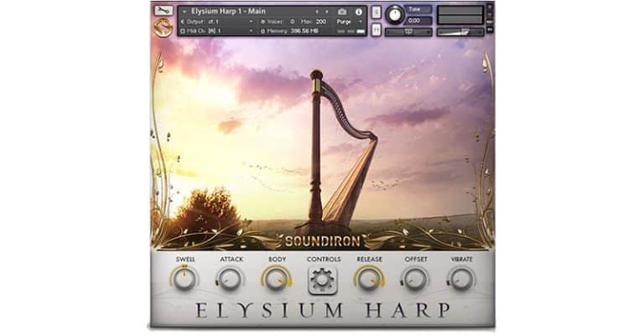The height and width of the screenshot is (335, 644).
Task: Click the PV button at header edge
Action: (490, 30)
